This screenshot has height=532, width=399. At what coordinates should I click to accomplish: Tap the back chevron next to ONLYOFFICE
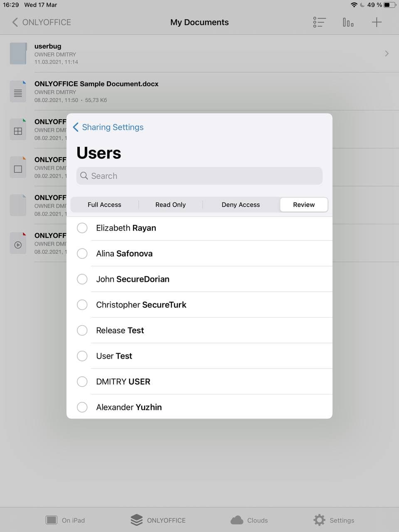click(x=15, y=22)
